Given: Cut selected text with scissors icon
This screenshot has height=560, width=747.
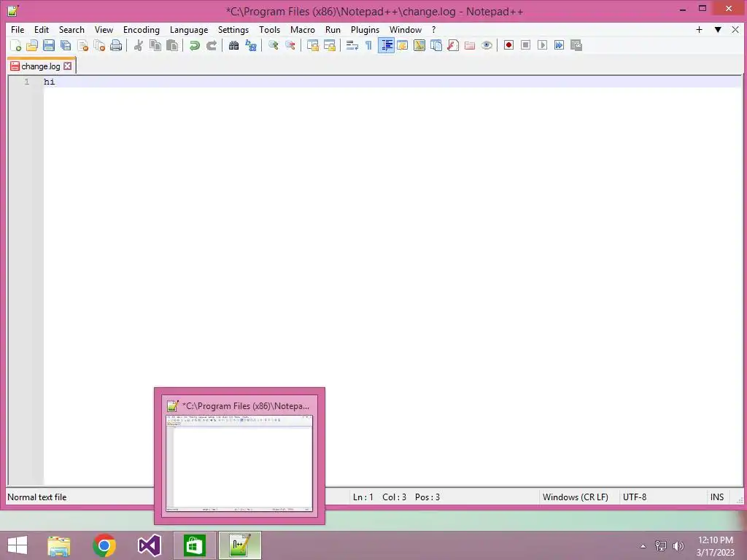Looking at the screenshot, I should (x=139, y=45).
